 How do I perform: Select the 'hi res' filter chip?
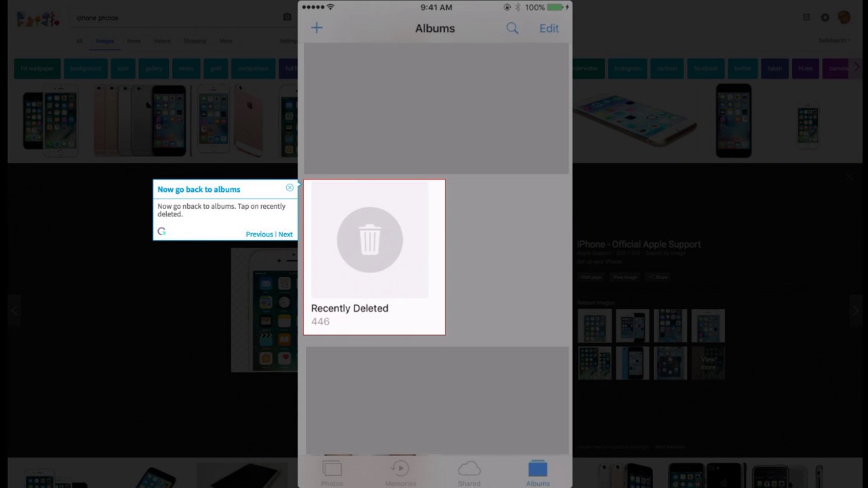click(805, 68)
